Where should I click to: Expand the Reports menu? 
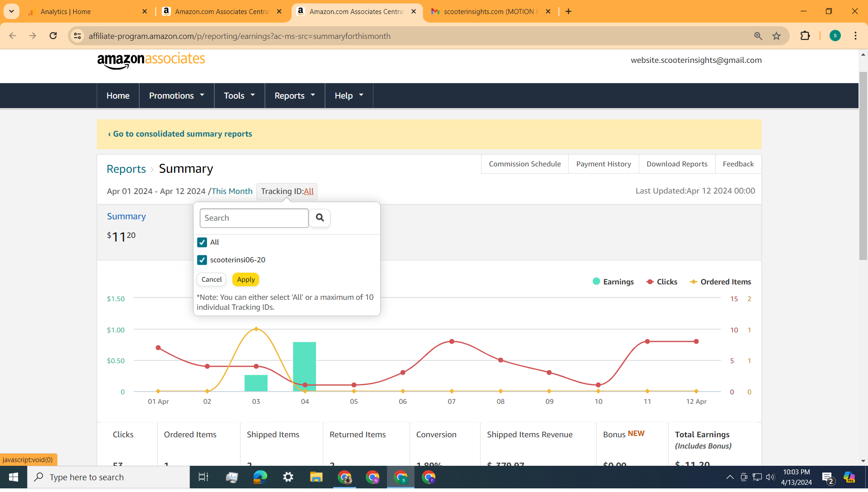click(x=294, y=95)
